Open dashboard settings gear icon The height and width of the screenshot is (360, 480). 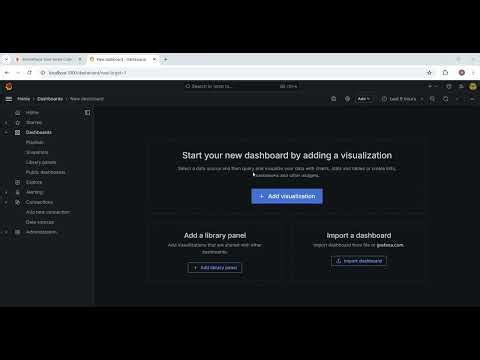[x=347, y=99]
